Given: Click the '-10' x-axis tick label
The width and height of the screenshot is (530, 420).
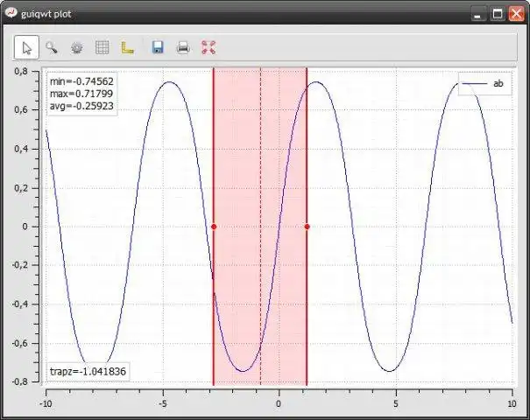Looking at the screenshot, I should pyautogui.click(x=46, y=403).
